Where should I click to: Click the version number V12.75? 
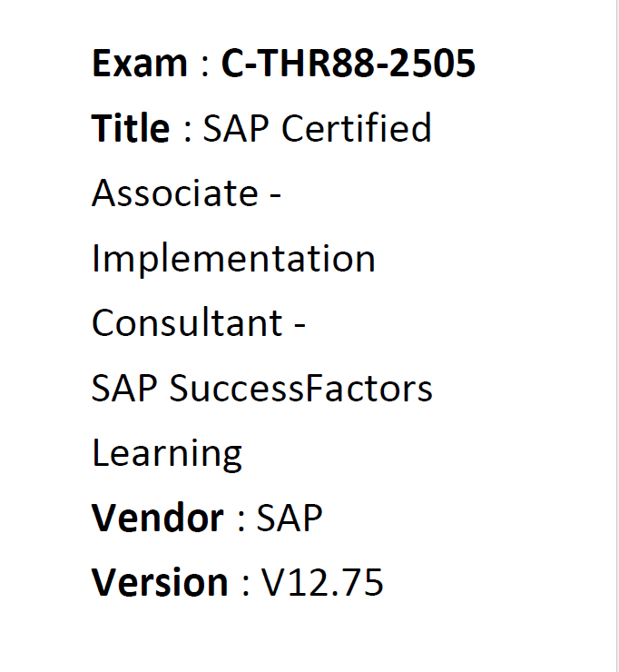click(323, 583)
